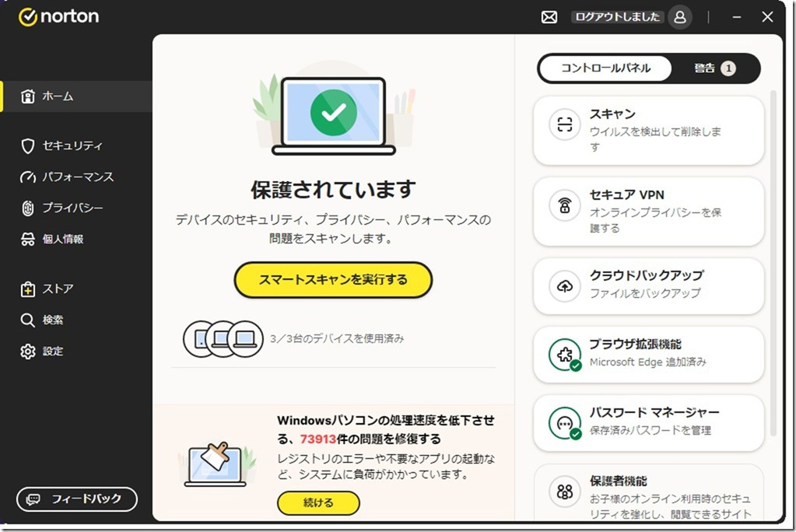796x532 pixels.
Task: Click the 保護されています heading
Action: point(333,190)
